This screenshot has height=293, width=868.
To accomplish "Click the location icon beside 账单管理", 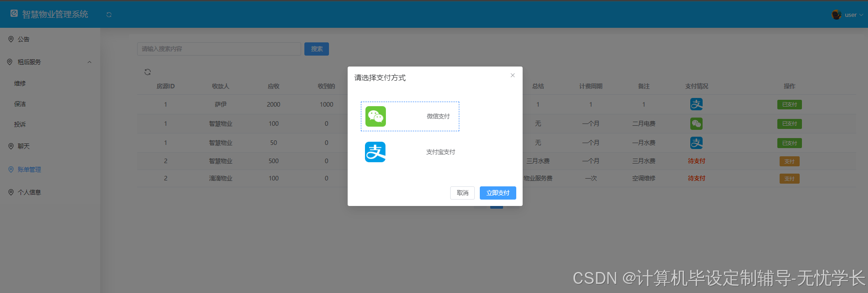I will (x=11, y=170).
